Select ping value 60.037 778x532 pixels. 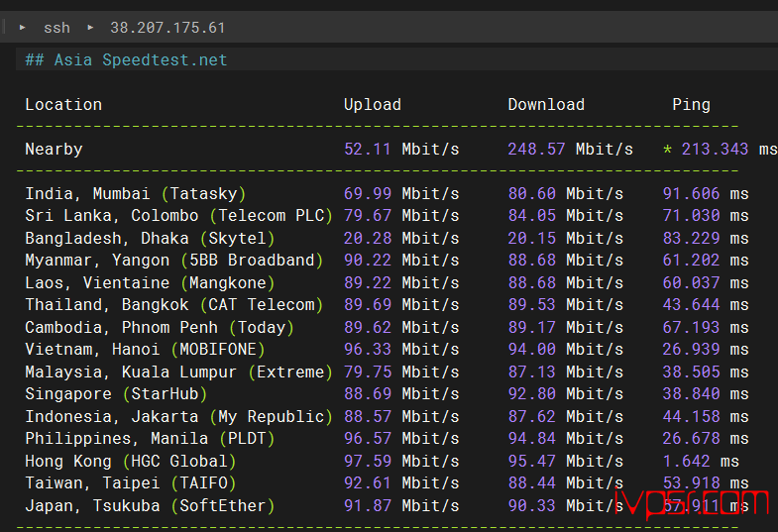[691, 283]
